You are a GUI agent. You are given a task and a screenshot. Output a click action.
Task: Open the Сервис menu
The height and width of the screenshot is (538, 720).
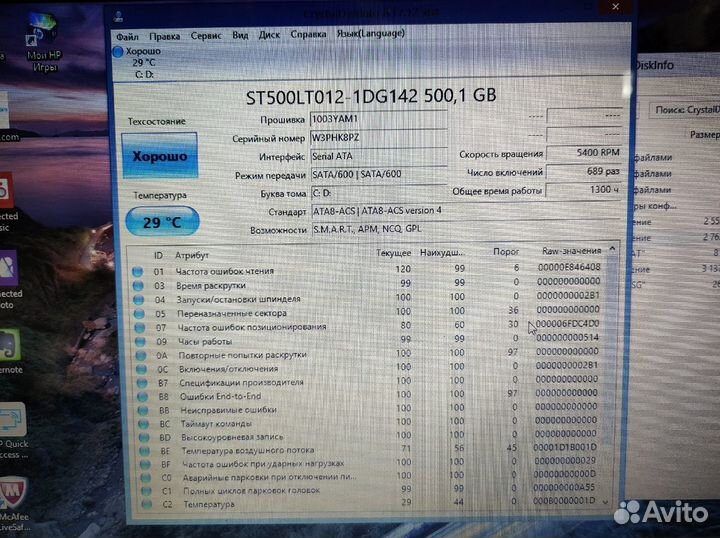(206, 34)
